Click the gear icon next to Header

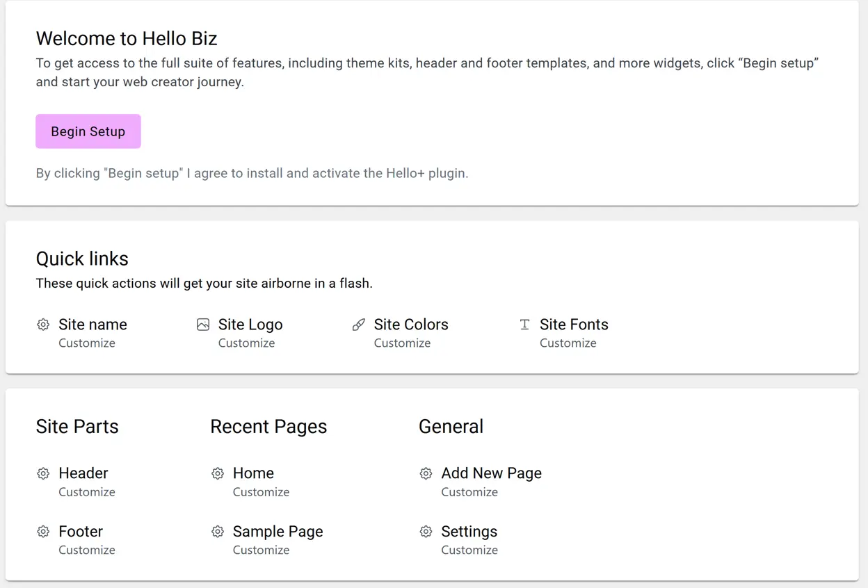tap(43, 473)
